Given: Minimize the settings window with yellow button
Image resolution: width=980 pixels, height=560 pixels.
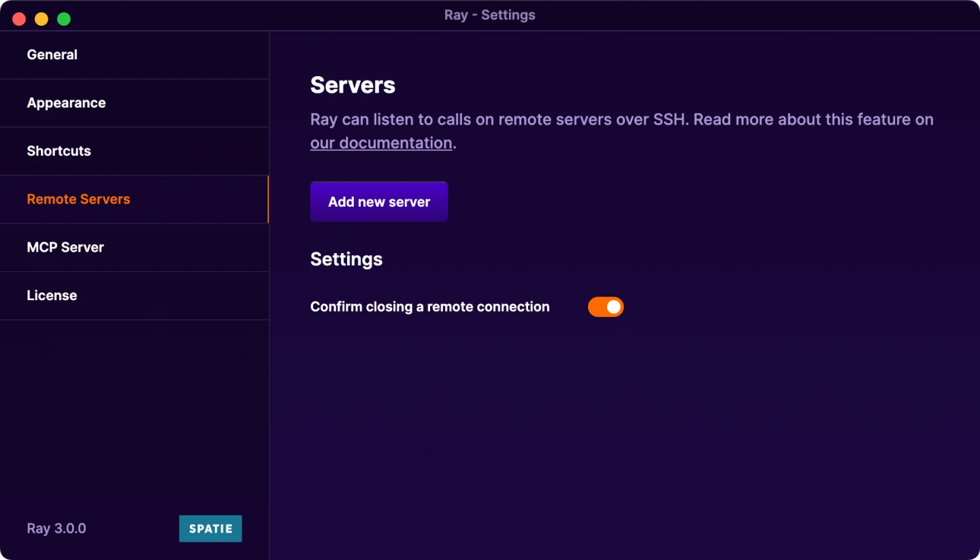Looking at the screenshot, I should (42, 19).
